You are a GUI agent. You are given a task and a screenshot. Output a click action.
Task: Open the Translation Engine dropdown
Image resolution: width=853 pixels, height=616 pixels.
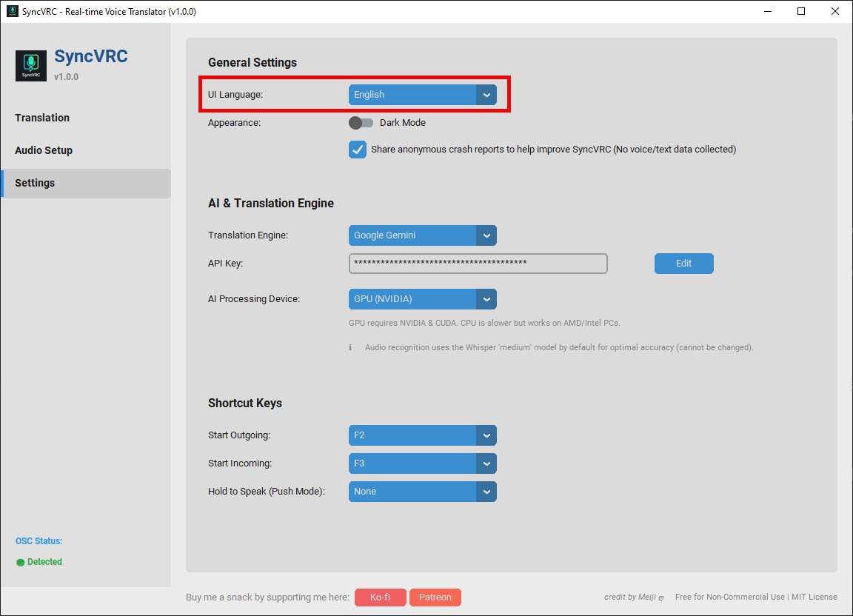tap(422, 235)
